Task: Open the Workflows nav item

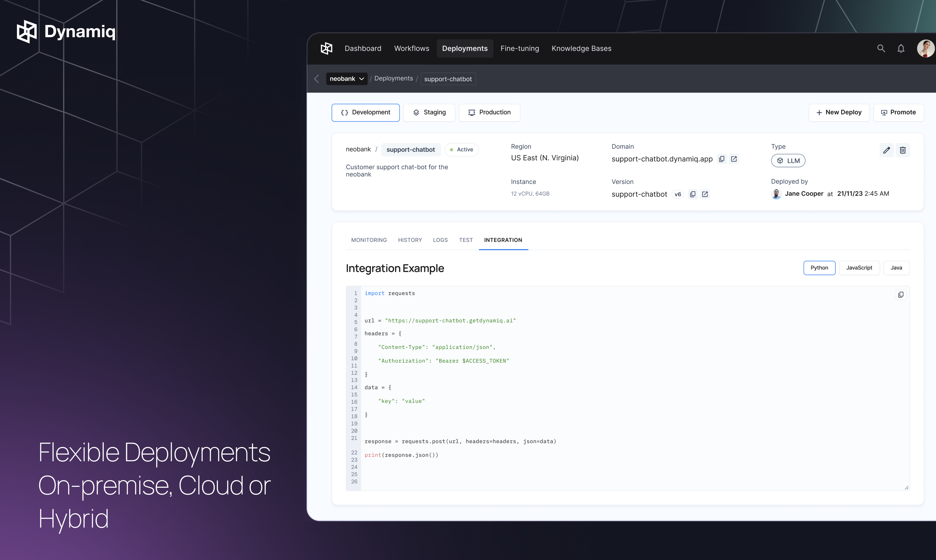Action: (411, 48)
